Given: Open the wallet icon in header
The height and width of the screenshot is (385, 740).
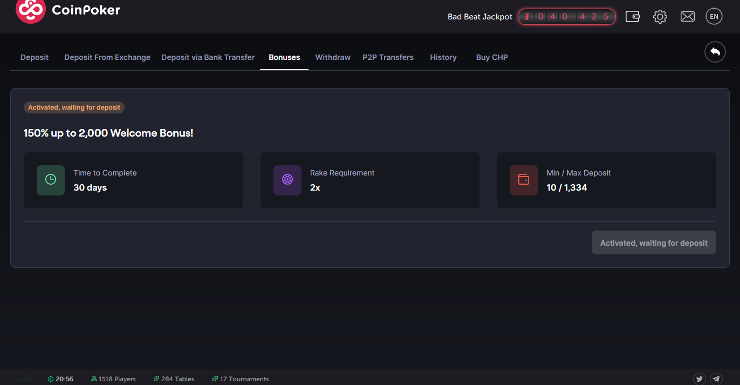Looking at the screenshot, I should [x=632, y=17].
